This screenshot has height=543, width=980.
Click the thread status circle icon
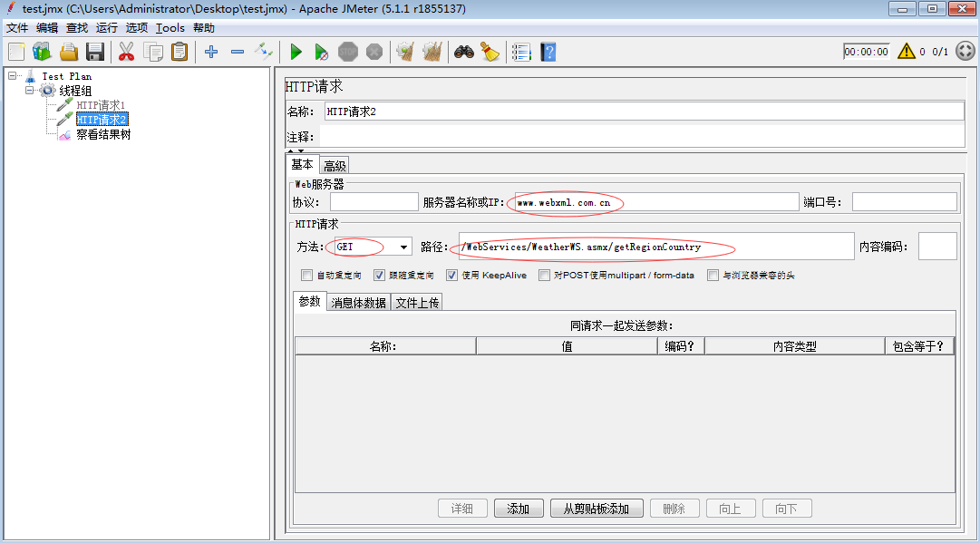[x=965, y=52]
